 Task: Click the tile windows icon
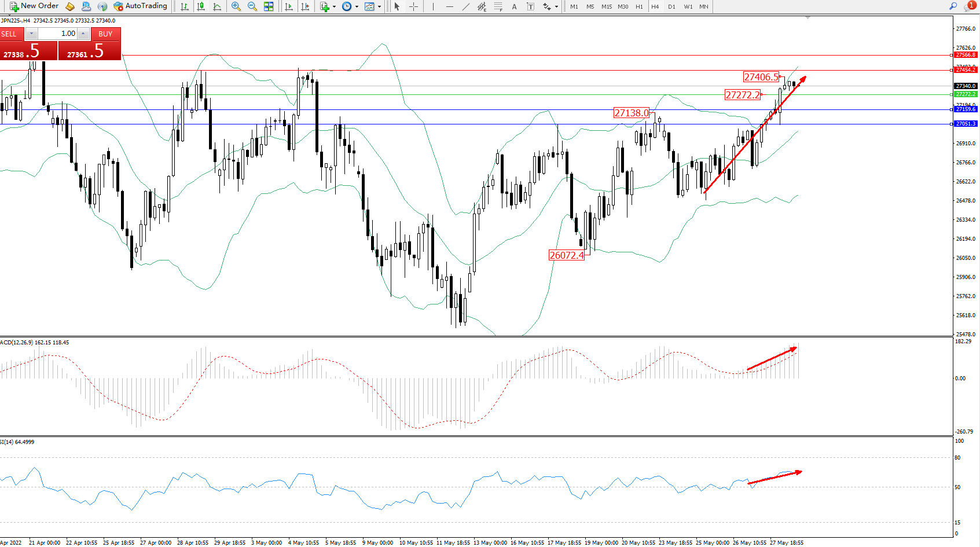(x=269, y=6)
